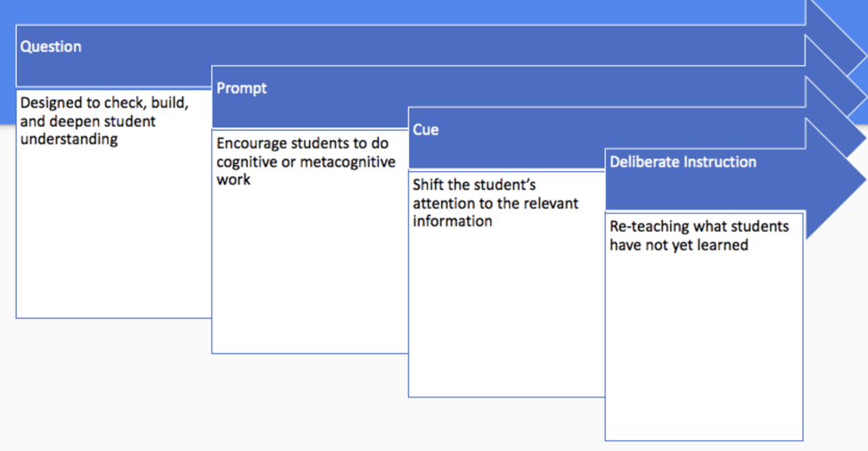Click the "Designed to check, build" description text
The height and width of the screenshot is (451, 868).
[103, 103]
